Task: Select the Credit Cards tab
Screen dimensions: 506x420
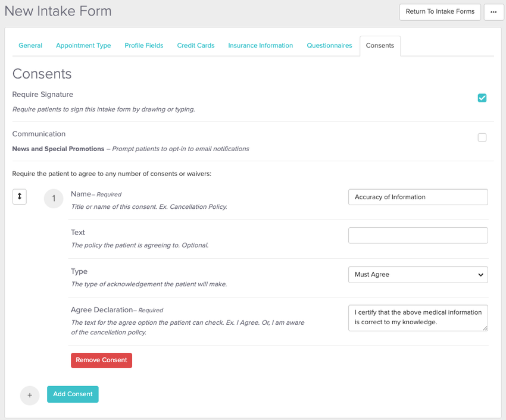Action: [196, 45]
